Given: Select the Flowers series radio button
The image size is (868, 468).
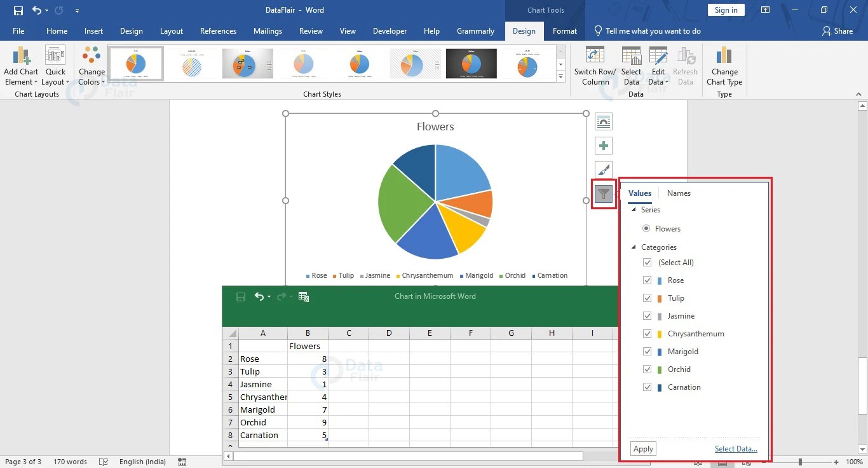Looking at the screenshot, I should 646,229.
